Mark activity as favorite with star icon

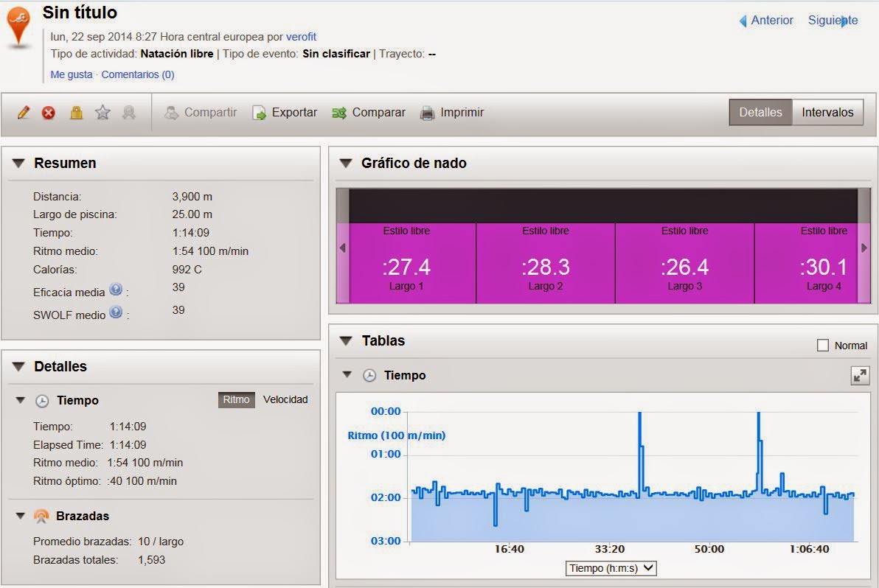(103, 113)
